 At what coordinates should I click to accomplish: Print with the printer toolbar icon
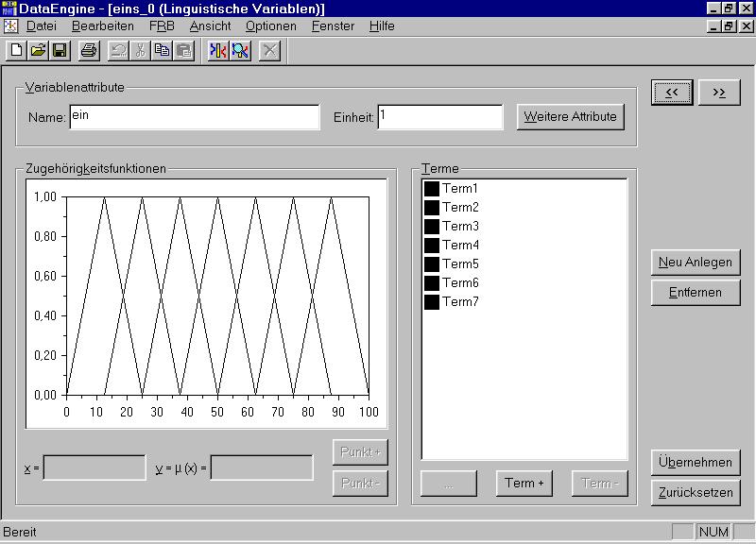[x=88, y=50]
